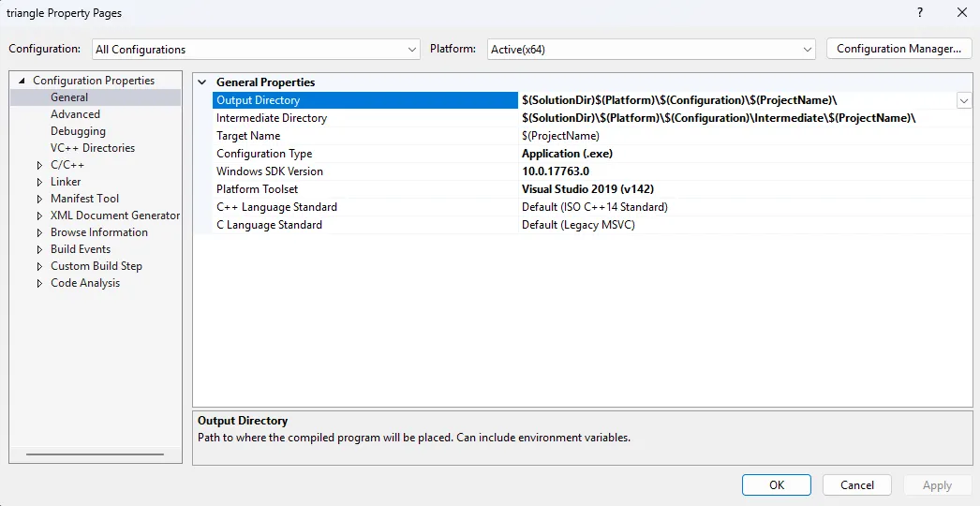Select the Advanced property page
This screenshot has height=506, width=980.
click(x=75, y=114)
